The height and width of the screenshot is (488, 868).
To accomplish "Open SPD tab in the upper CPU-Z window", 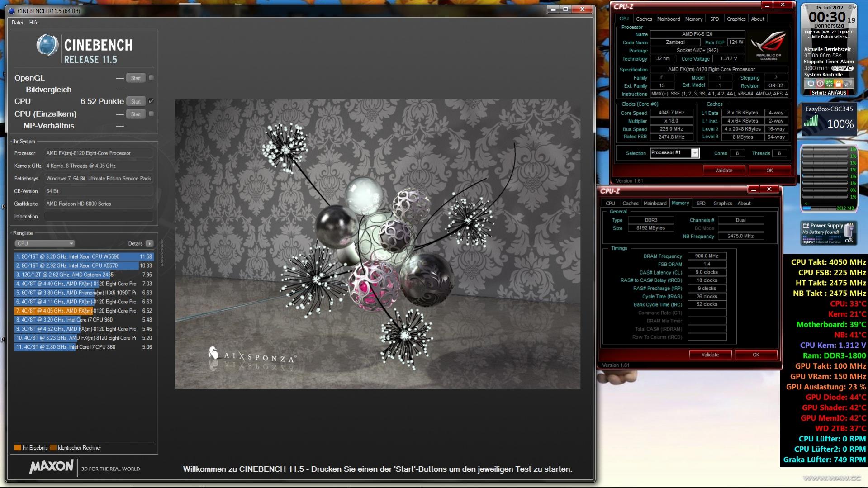I will click(715, 19).
